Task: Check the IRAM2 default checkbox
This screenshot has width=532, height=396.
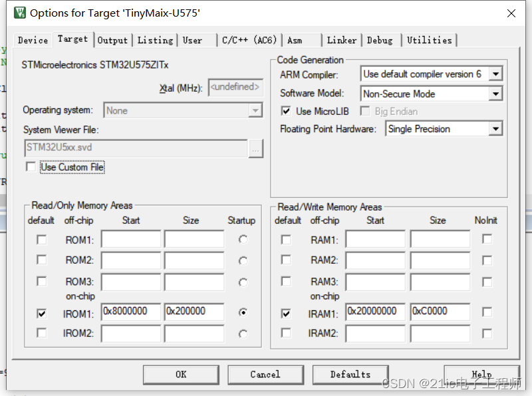Action: [286, 333]
